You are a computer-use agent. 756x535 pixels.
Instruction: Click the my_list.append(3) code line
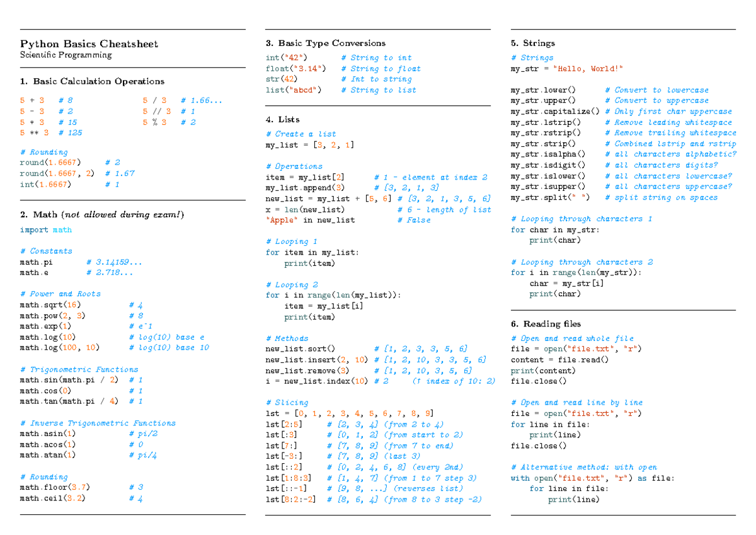pos(305,188)
